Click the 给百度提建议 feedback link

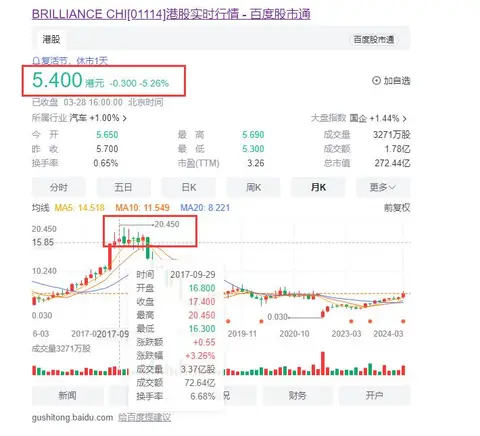click(x=144, y=417)
